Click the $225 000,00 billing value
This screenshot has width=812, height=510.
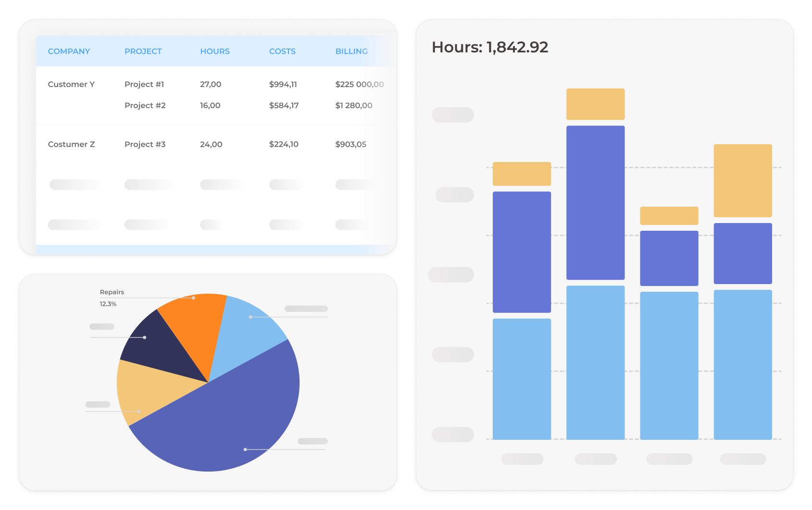click(359, 85)
